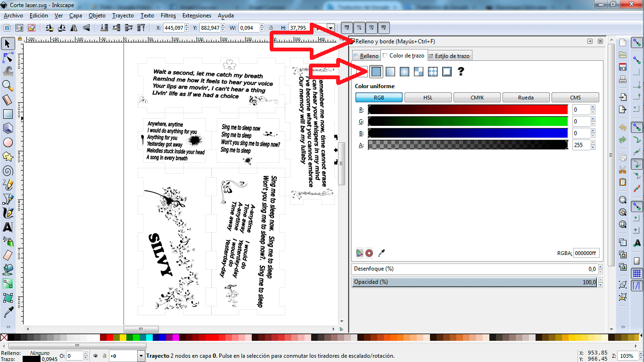The width and height of the screenshot is (644, 362).
Task: Open the Archivo menu
Action: [x=13, y=15]
